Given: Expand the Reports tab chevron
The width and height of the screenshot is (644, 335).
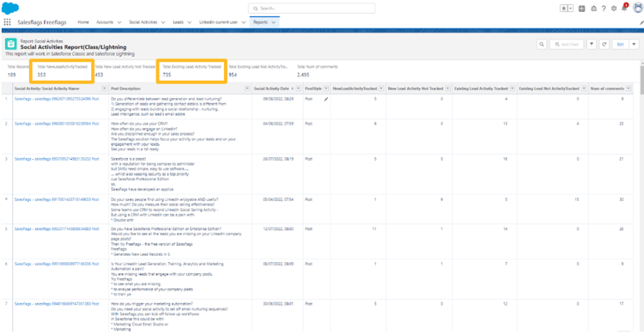Looking at the screenshot, I should coord(274,22).
